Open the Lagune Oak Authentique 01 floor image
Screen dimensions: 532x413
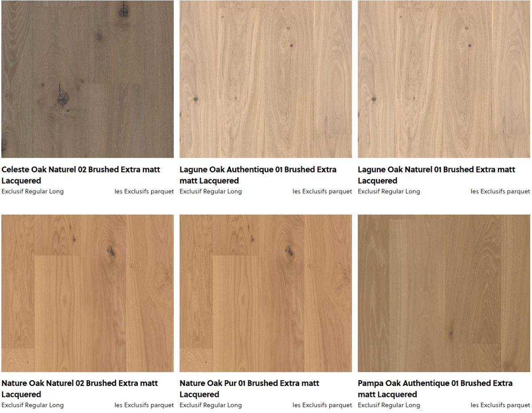[266, 79]
